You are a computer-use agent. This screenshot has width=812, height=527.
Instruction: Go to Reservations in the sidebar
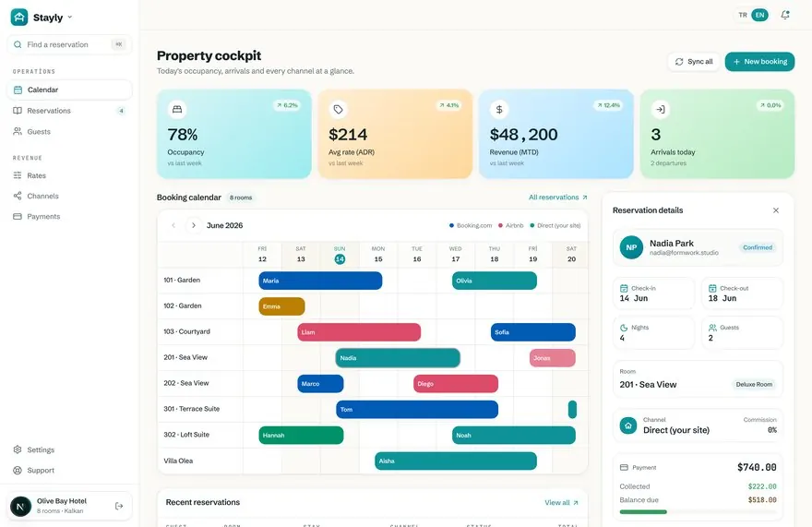pyautogui.click(x=69, y=111)
